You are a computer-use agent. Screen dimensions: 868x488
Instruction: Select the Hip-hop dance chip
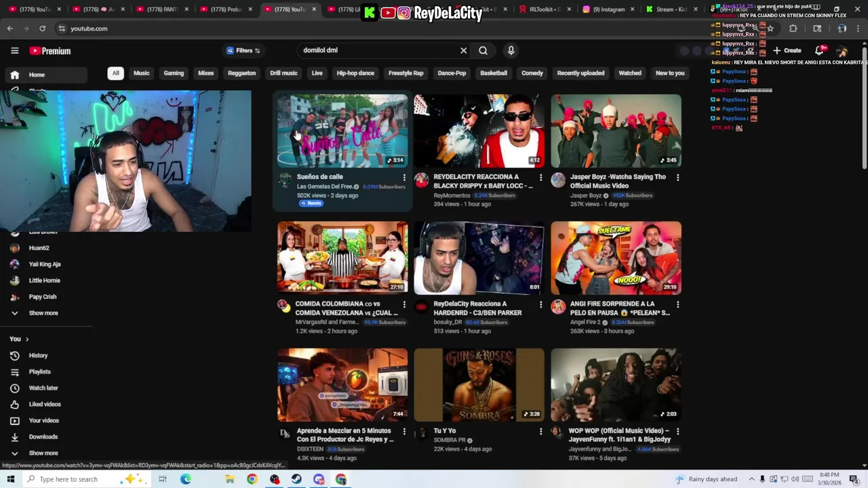(x=355, y=73)
